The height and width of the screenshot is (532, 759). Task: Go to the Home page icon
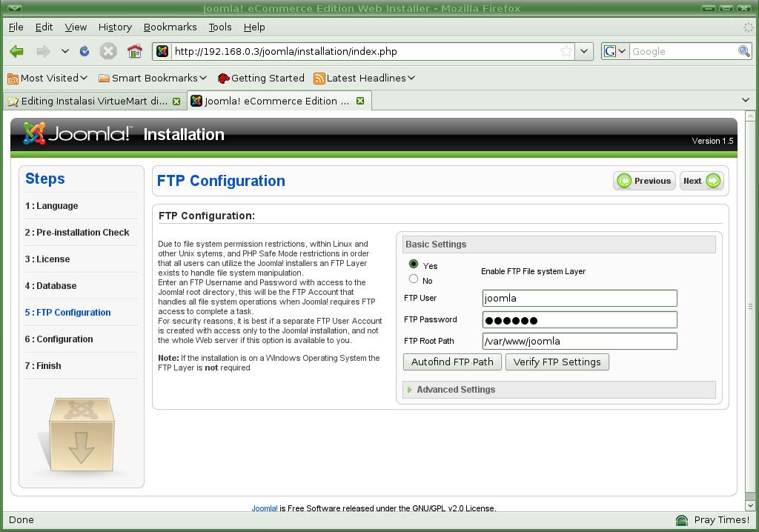(x=135, y=51)
